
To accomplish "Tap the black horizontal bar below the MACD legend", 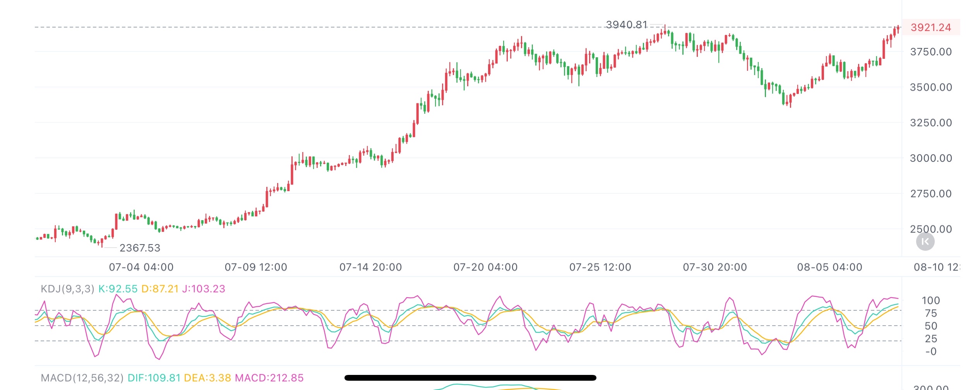I will pyautogui.click(x=470, y=378).
